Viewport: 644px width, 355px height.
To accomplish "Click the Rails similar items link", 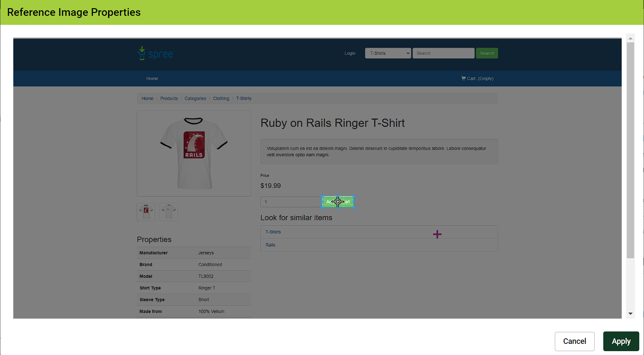I will [271, 245].
